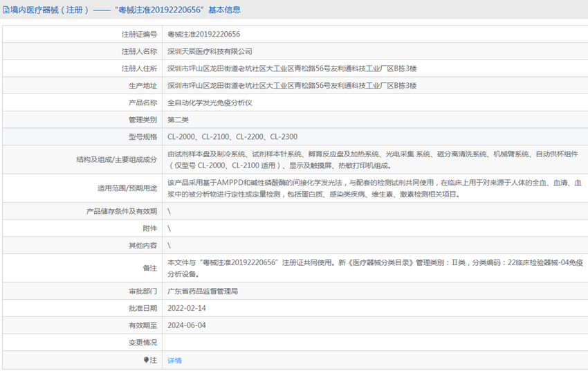The image size is (588, 371).
Task: Click the document icon before the page title
Action: [6, 10]
